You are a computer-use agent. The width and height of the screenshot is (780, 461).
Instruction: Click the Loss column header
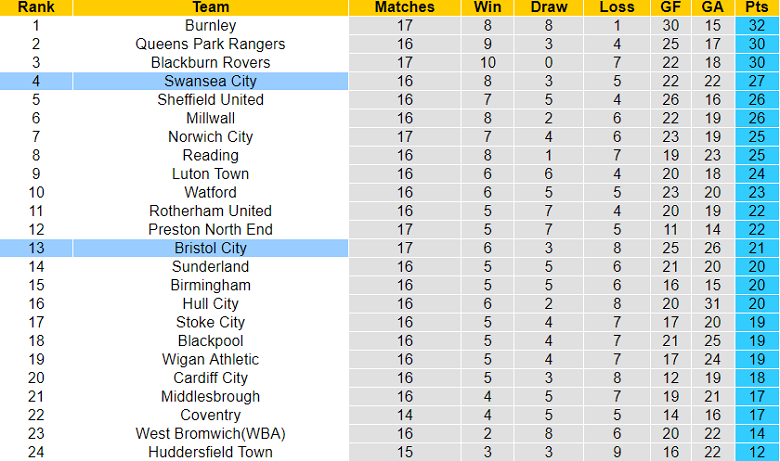coord(618,7)
